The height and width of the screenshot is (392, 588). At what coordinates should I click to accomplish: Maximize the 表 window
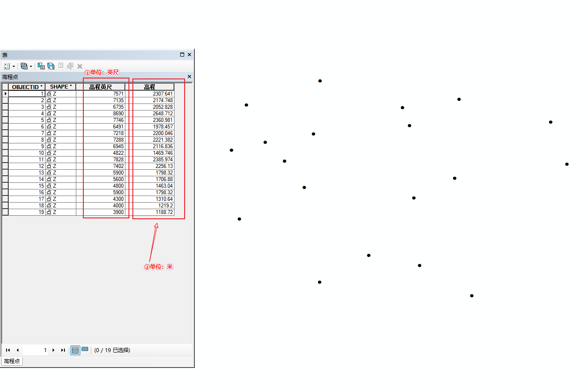[x=182, y=55]
